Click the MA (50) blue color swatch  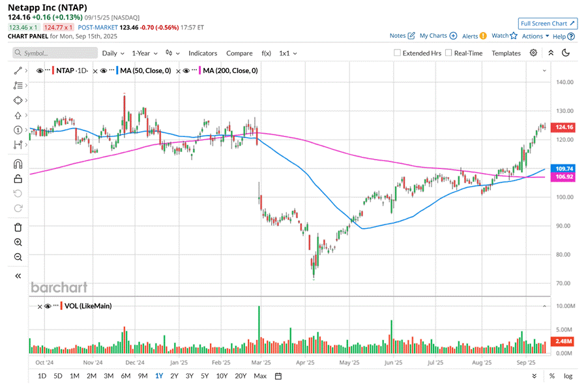click(x=117, y=70)
